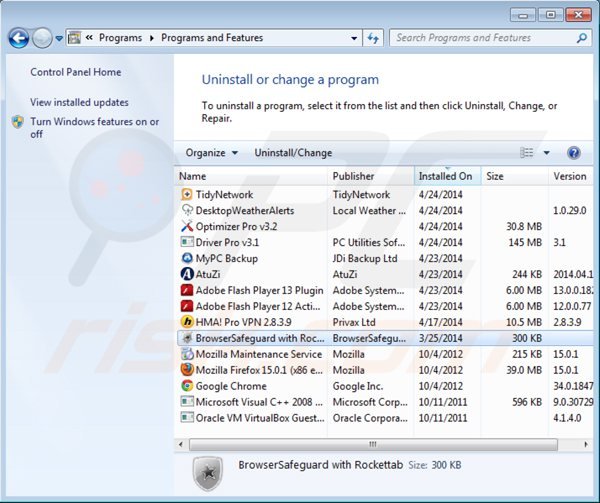The height and width of the screenshot is (503, 600).
Task: Open Turn Windows features on or off
Action: (95, 128)
